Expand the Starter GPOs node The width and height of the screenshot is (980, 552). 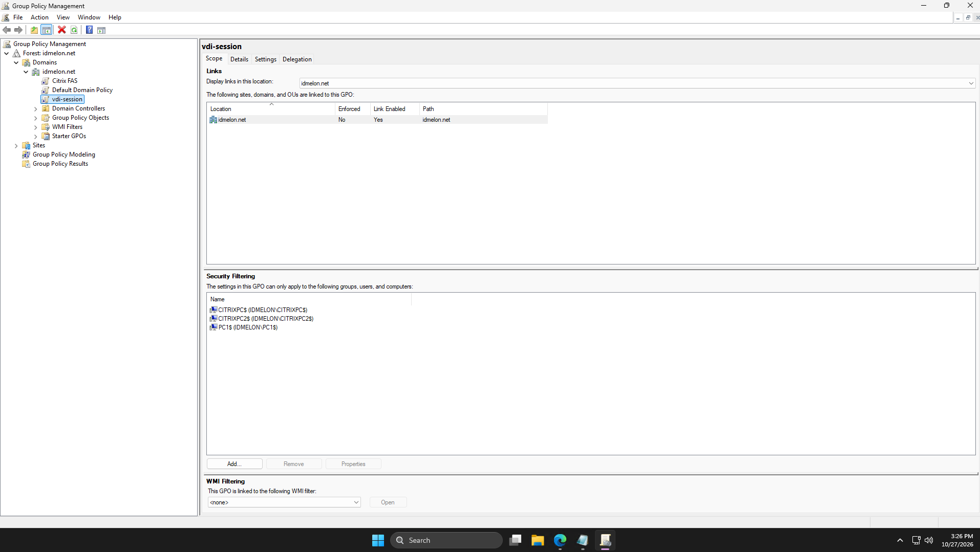click(36, 137)
